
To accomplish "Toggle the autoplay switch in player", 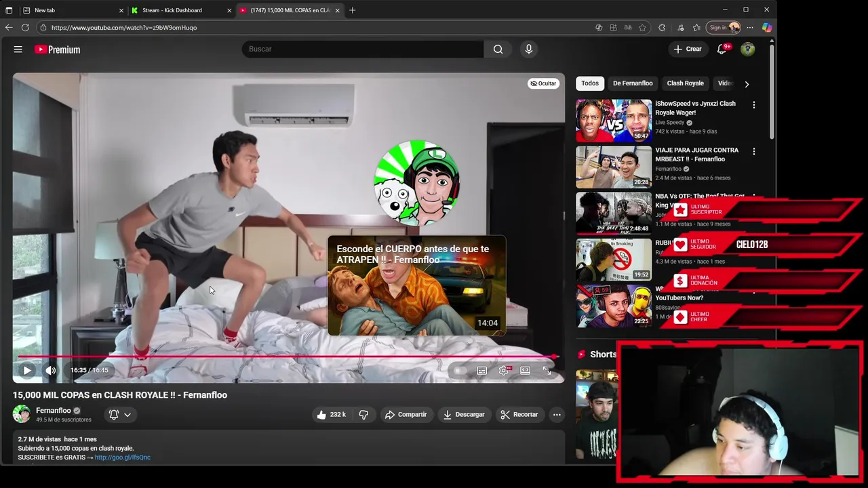I will point(460,370).
